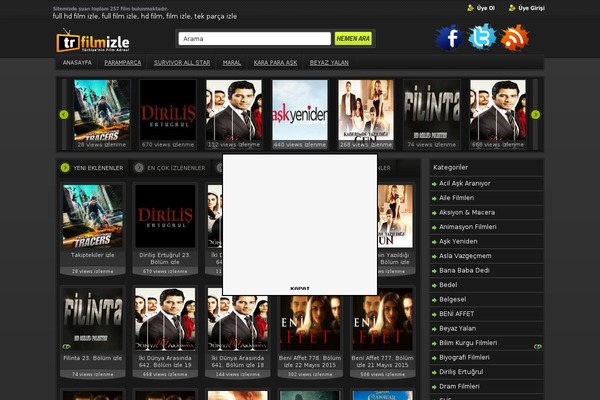Viewport: 600px width, 400px height.
Task: Open the BEYAZ YALAN menu item
Action: (329, 62)
